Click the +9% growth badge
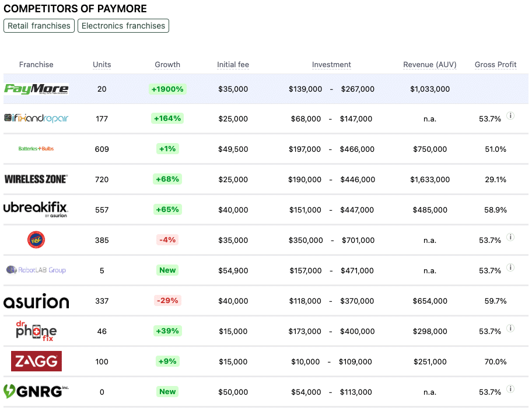Image resolution: width=532 pixels, height=414 pixels. pyautogui.click(x=167, y=361)
